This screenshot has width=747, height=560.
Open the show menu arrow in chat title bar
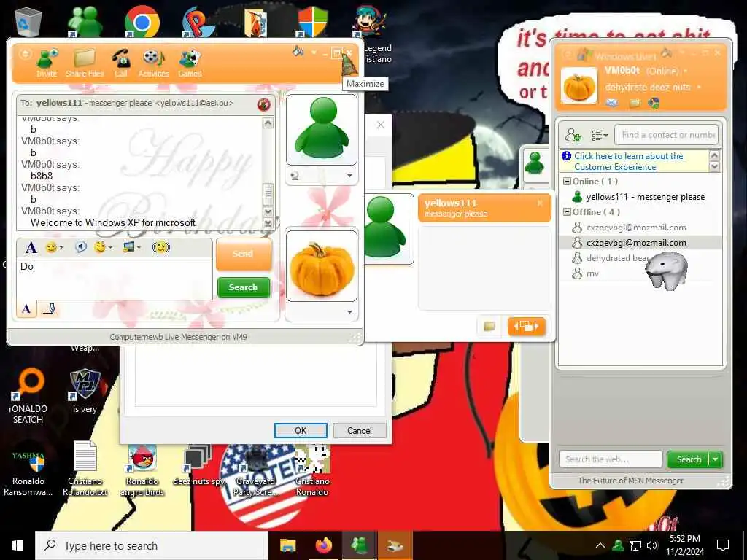click(314, 52)
